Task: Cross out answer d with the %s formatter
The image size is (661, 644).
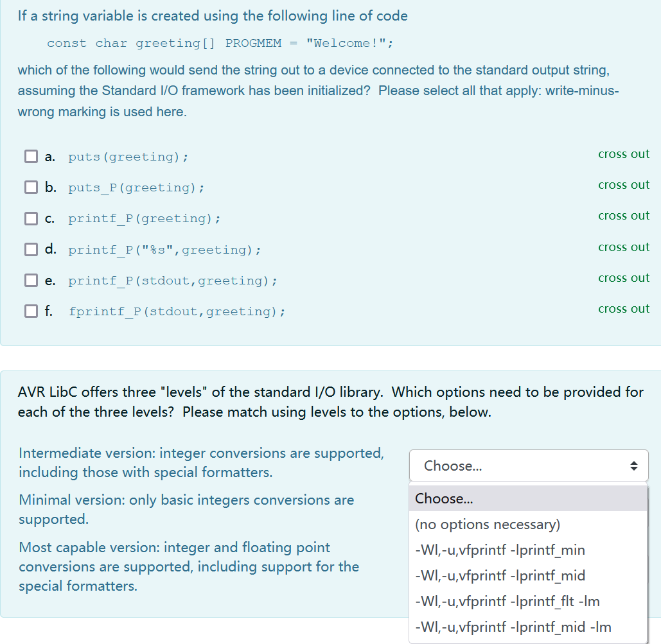Action: click(x=624, y=247)
